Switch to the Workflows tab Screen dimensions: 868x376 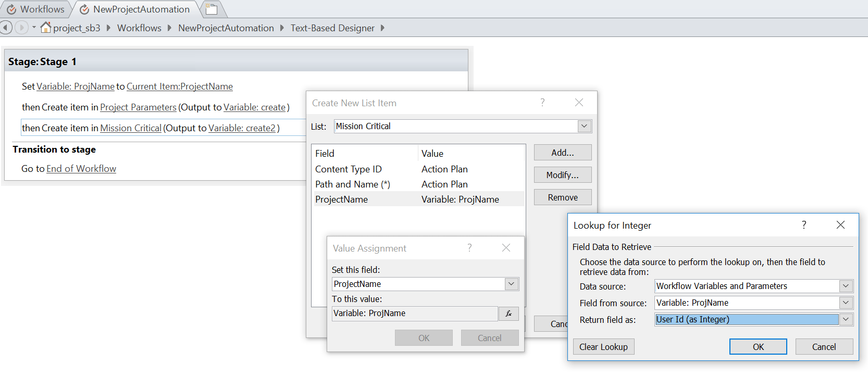tap(35, 9)
